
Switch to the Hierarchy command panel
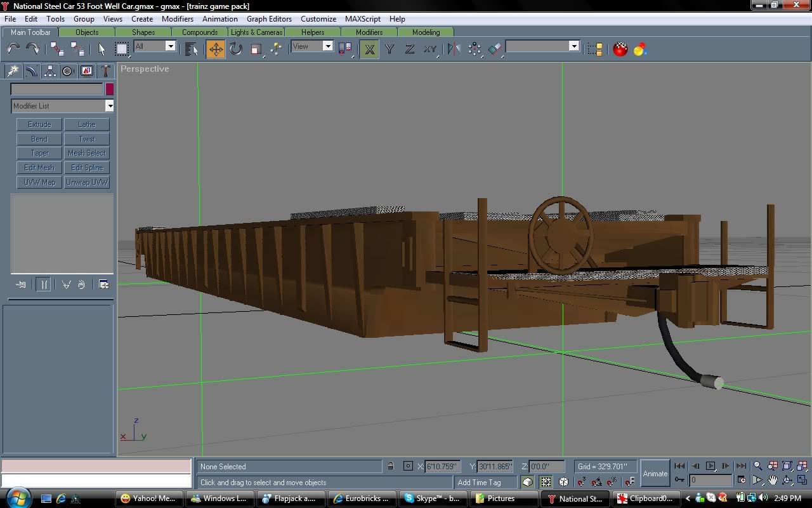(49, 71)
